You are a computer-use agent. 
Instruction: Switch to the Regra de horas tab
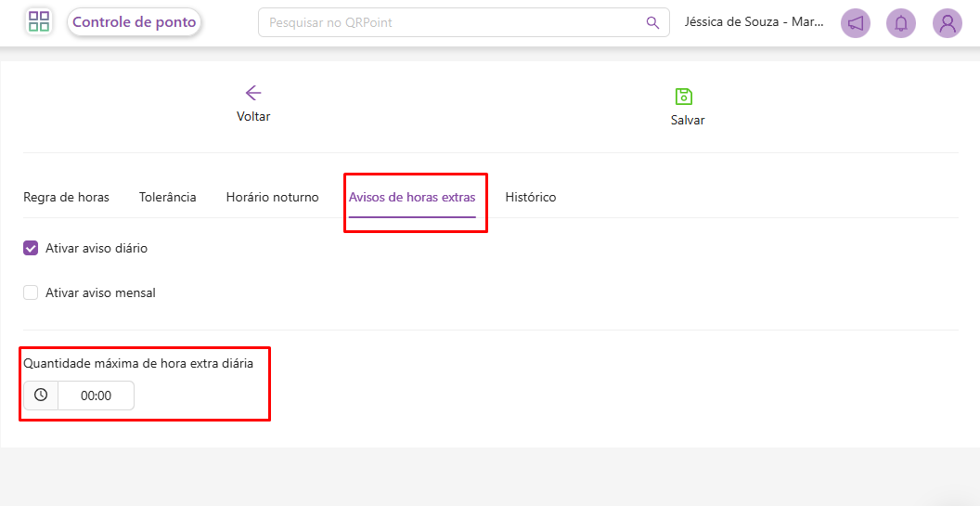[x=66, y=197]
